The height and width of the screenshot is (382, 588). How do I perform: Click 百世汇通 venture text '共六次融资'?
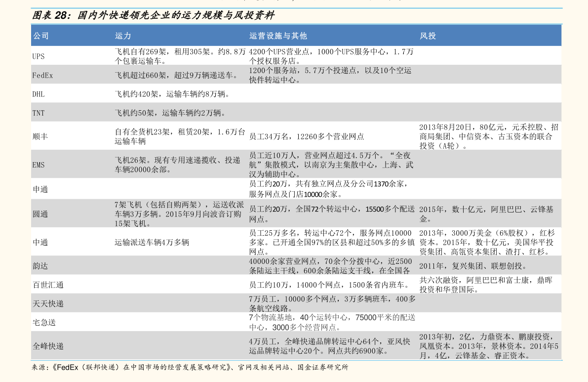tap(439, 280)
